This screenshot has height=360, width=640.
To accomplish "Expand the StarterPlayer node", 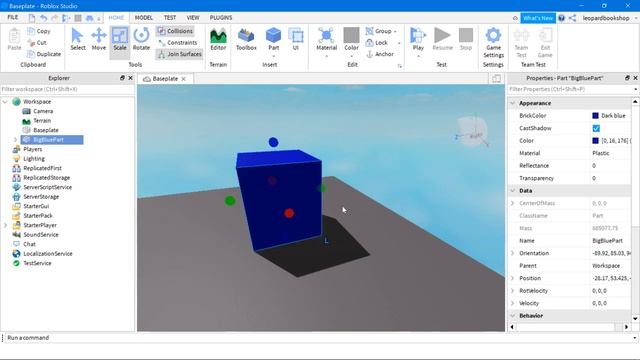I will [x=5, y=225].
